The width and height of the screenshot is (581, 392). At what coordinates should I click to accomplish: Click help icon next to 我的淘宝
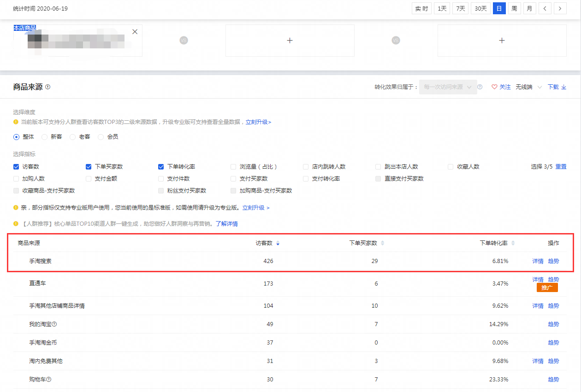click(54, 324)
